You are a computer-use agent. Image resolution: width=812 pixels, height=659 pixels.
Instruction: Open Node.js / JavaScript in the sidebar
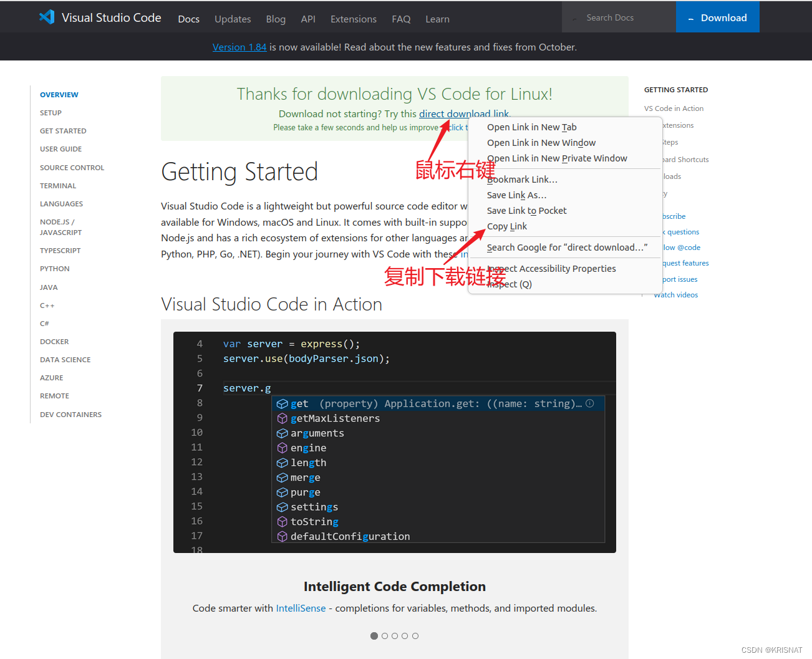click(x=60, y=227)
